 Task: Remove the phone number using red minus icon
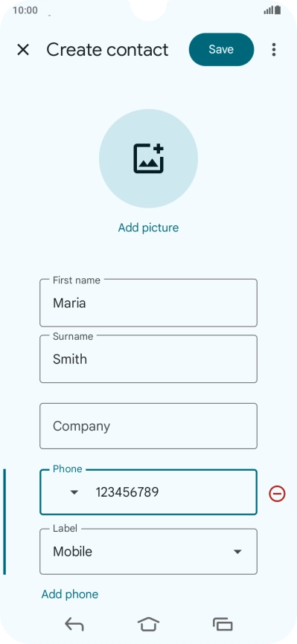pos(277,493)
